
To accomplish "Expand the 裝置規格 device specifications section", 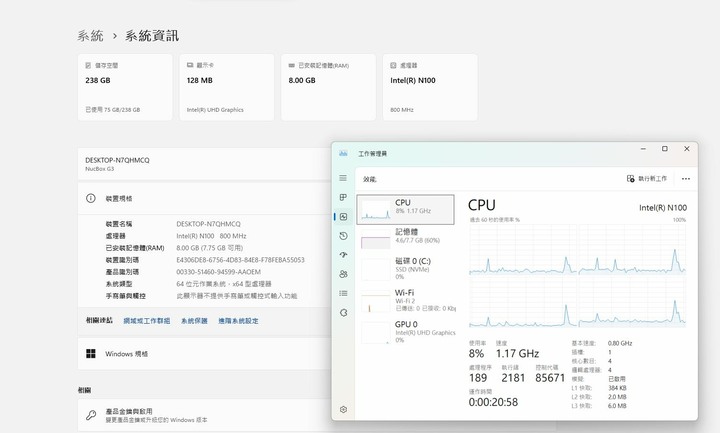I will coord(204,198).
